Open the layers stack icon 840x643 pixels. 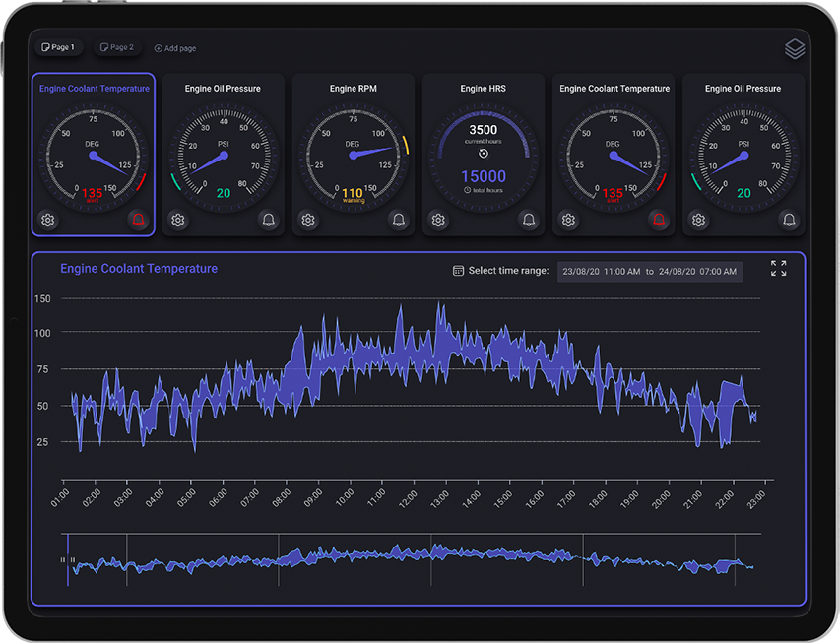(x=795, y=49)
